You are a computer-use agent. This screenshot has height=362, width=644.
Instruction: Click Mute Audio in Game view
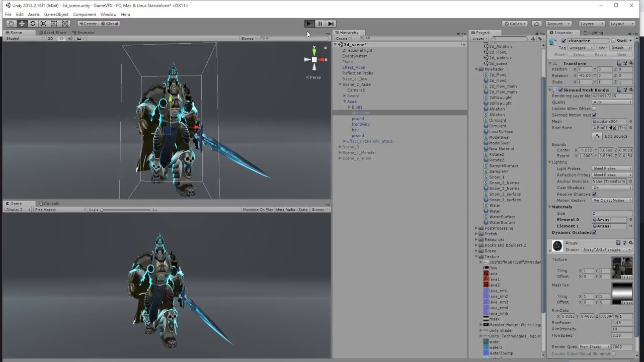(x=285, y=210)
